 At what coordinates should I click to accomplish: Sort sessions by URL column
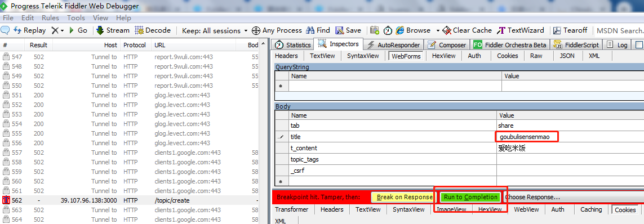click(193, 45)
